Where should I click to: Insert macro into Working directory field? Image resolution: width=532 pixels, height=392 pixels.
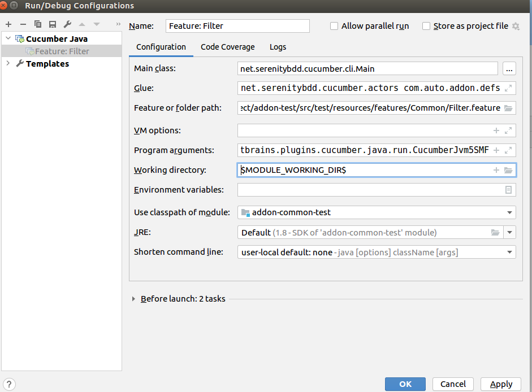[x=496, y=170]
